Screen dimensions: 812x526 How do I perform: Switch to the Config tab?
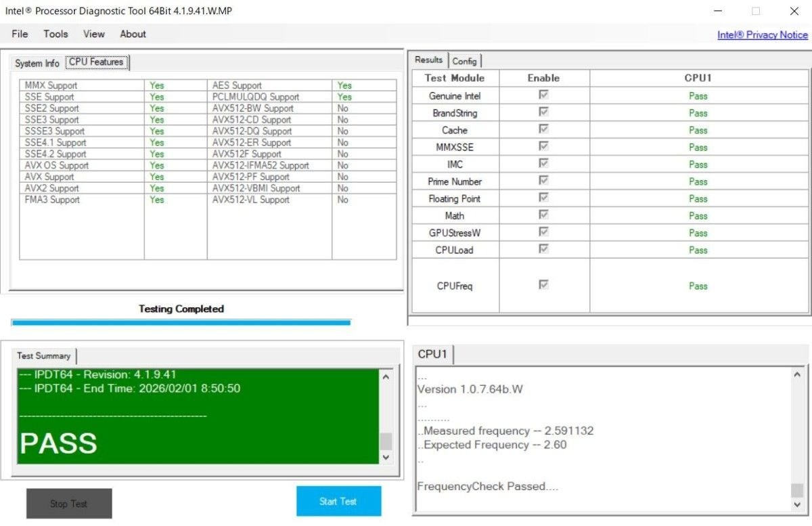coord(465,61)
